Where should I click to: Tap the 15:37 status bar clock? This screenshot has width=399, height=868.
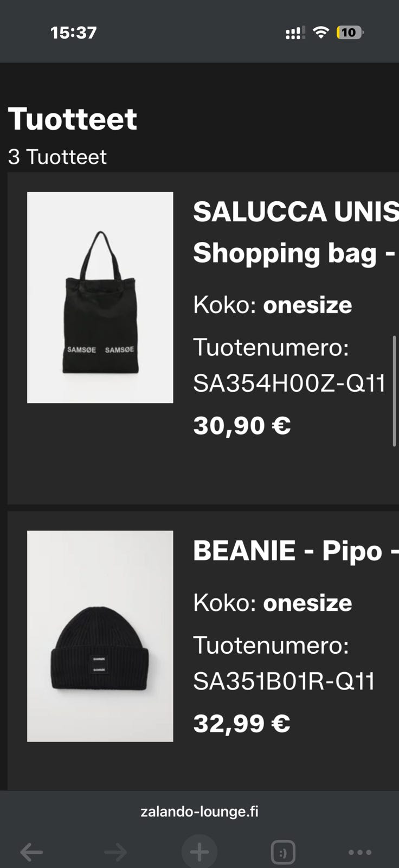tap(74, 33)
